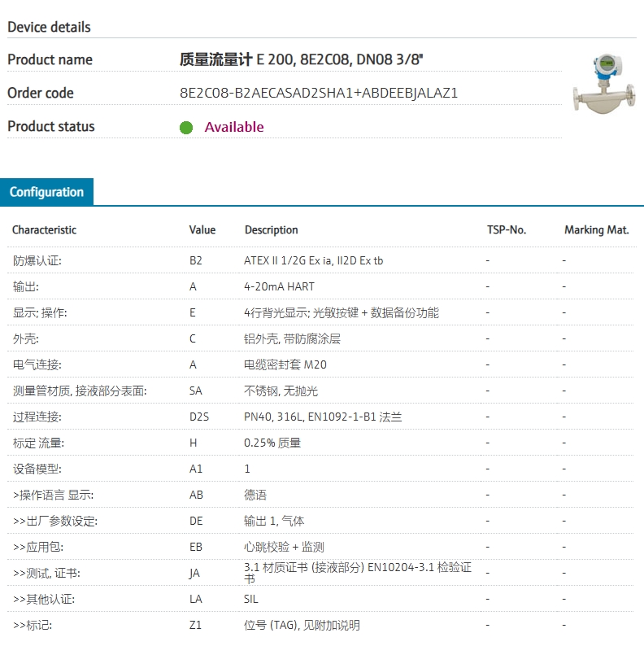Viewport: 644px width, 646px height.
Task: Click the Characteristic column header
Action: pyautogui.click(x=44, y=230)
